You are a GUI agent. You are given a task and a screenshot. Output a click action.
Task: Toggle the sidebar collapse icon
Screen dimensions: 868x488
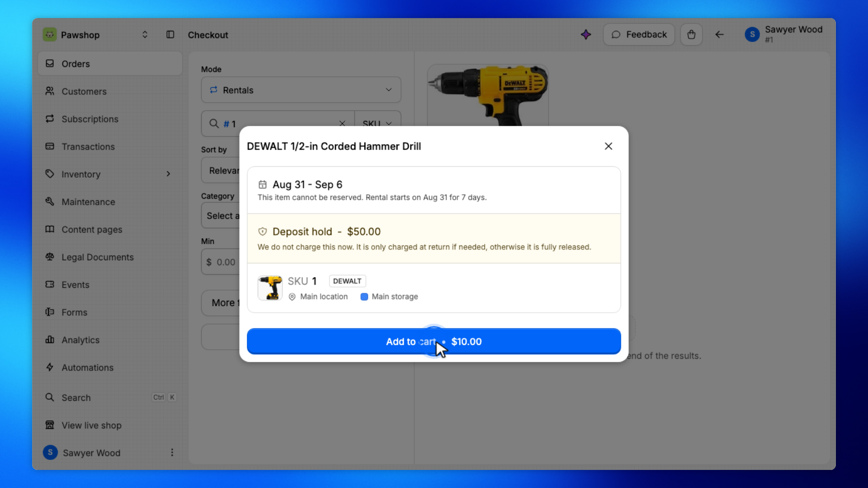(x=170, y=35)
